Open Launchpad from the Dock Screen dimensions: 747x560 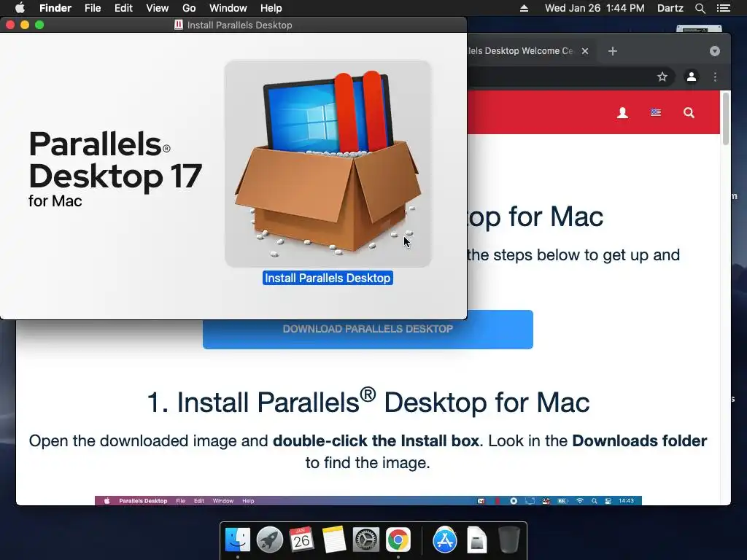click(x=270, y=540)
